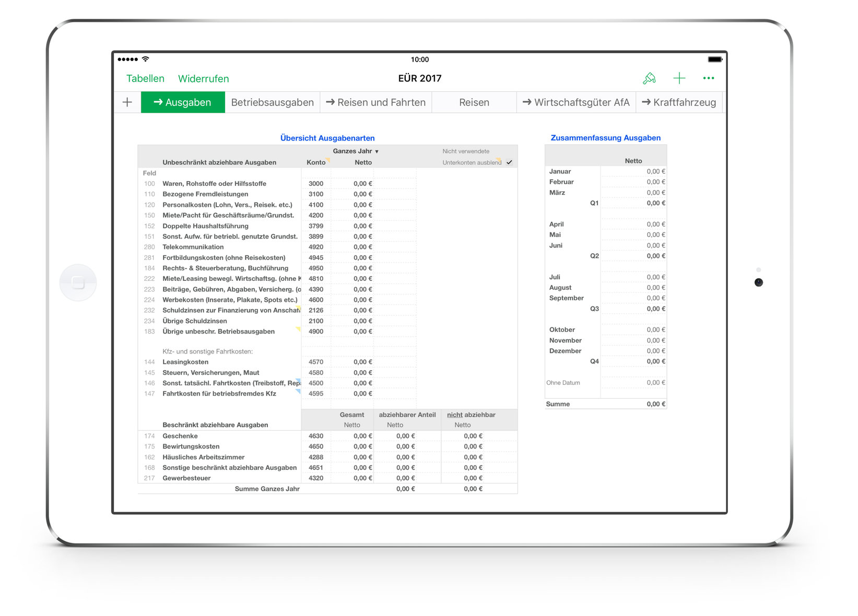Tap the battery icon in status bar
This screenshot has width=858, height=616.
point(715,60)
